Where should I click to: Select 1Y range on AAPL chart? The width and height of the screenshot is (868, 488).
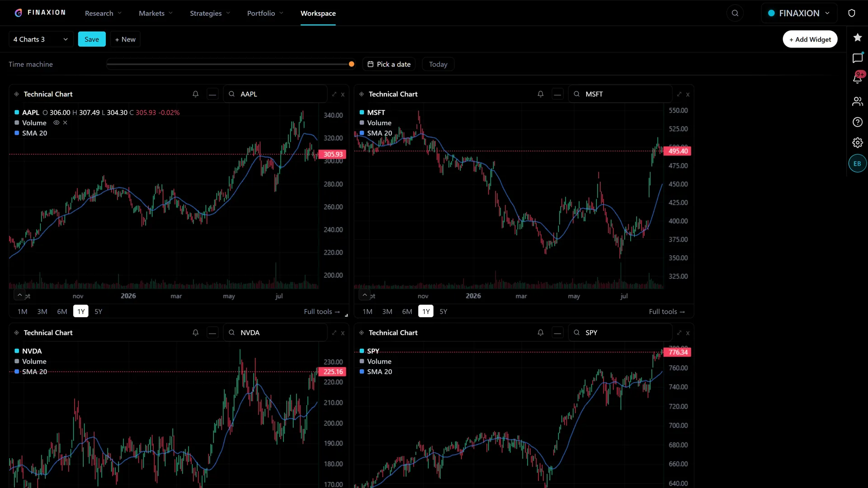(81, 311)
